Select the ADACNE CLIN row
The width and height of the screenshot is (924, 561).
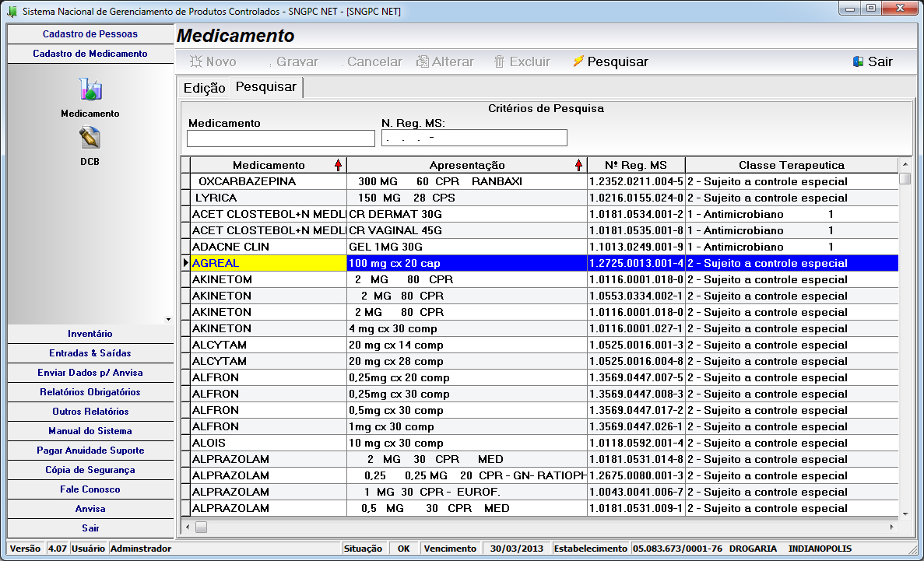(x=539, y=247)
